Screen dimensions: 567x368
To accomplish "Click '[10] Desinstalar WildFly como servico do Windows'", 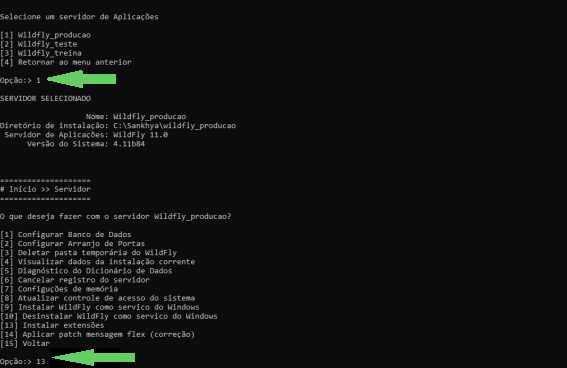I will pyautogui.click(x=109, y=316).
